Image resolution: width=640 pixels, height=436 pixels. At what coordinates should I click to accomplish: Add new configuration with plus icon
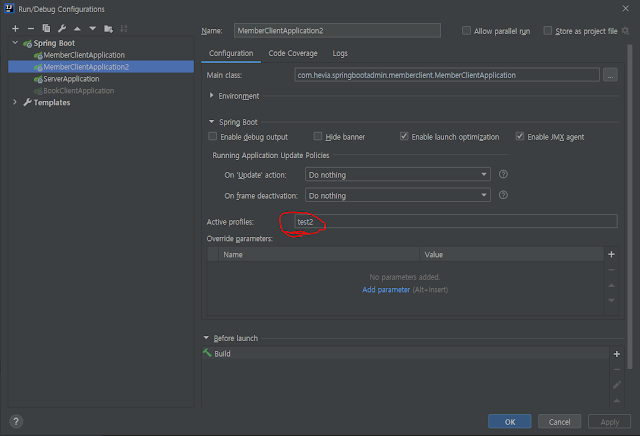pyautogui.click(x=16, y=29)
